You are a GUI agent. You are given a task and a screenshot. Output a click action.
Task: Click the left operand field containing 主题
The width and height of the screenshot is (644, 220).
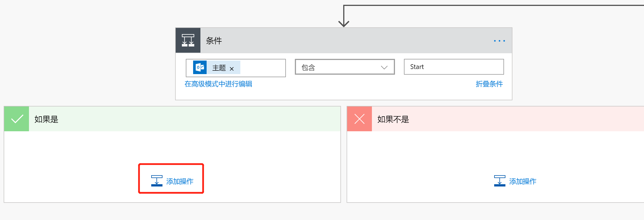click(236, 68)
